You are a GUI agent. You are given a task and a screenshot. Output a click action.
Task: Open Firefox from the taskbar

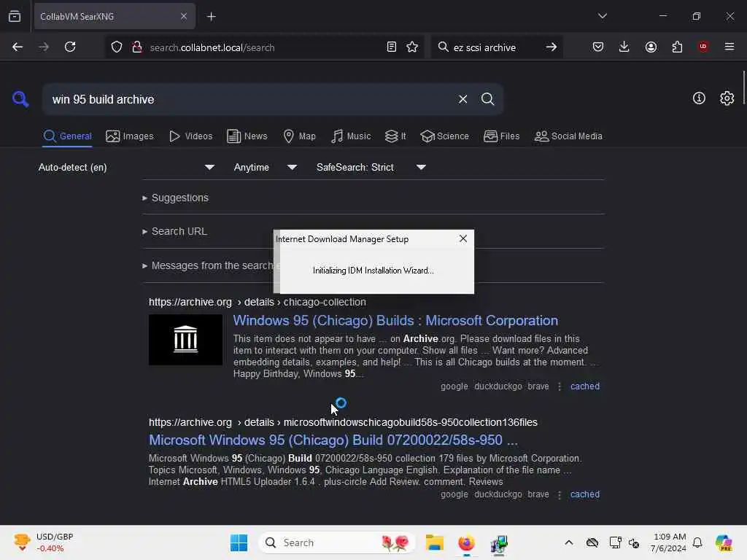click(x=466, y=542)
